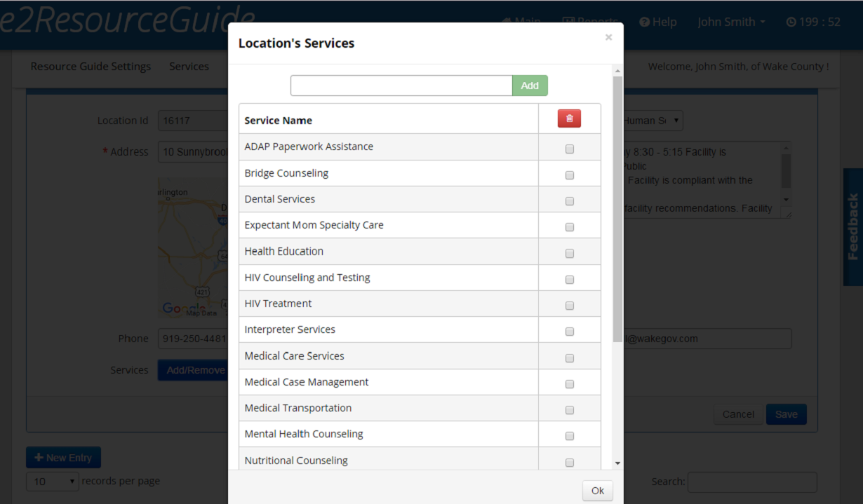Screen dimensions: 863x504
Task: Click the Help question mark icon
Action: 644,22
